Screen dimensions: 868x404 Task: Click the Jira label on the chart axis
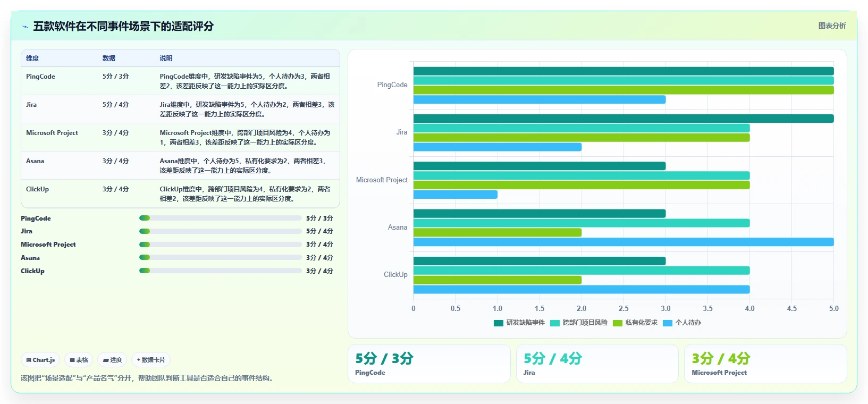pyautogui.click(x=402, y=132)
